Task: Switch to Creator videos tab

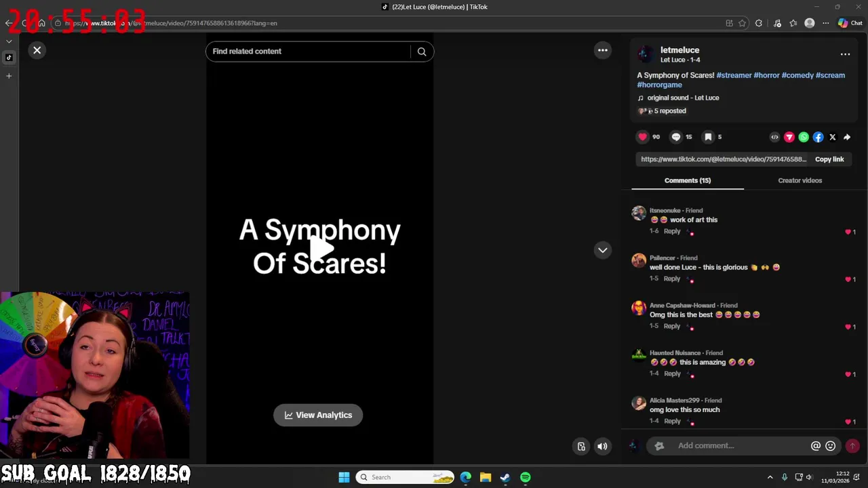Action: pyautogui.click(x=800, y=180)
